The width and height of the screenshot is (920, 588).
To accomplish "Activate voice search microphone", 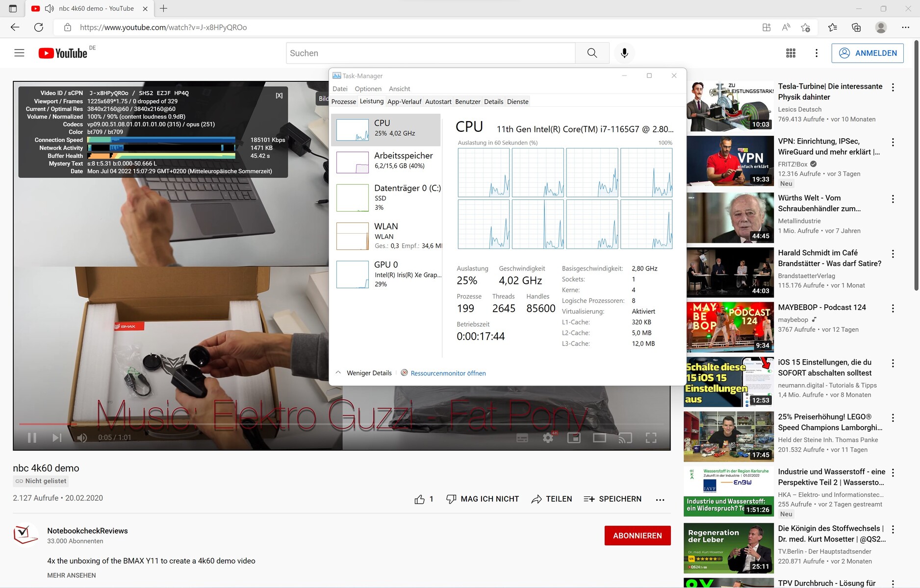I will (624, 53).
